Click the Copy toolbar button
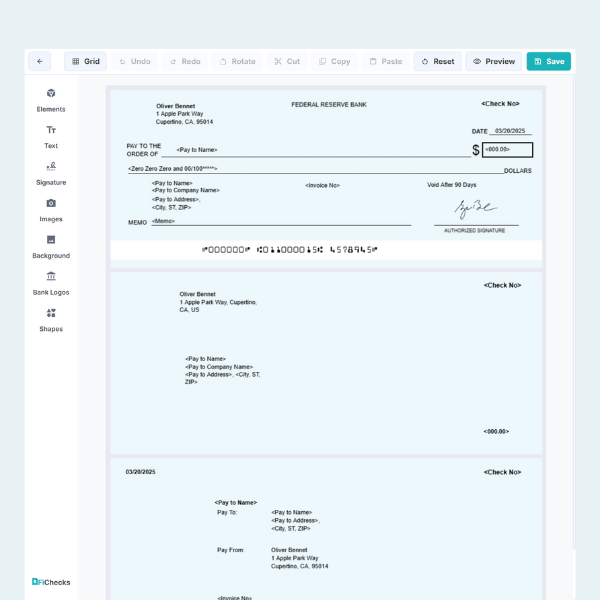Image resolution: width=600 pixels, height=600 pixels. [334, 61]
